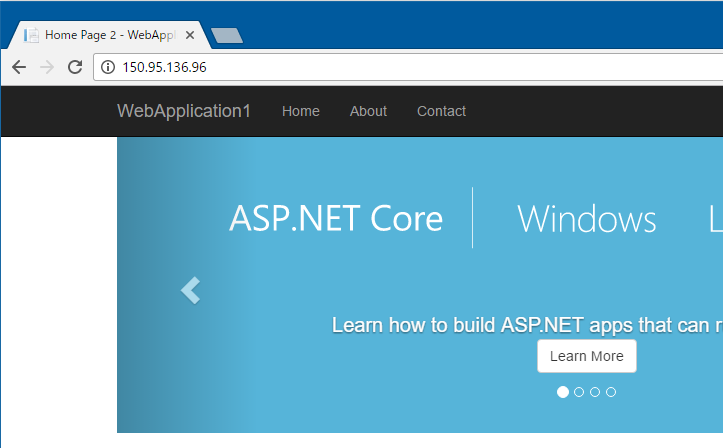
Task: Click the "Learn how to build ASP.NET apps" caption
Action: click(x=527, y=325)
